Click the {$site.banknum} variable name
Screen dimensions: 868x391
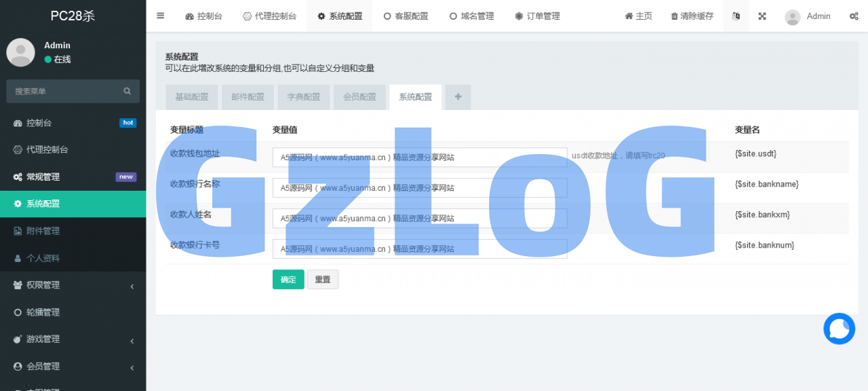click(x=764, y=245)
